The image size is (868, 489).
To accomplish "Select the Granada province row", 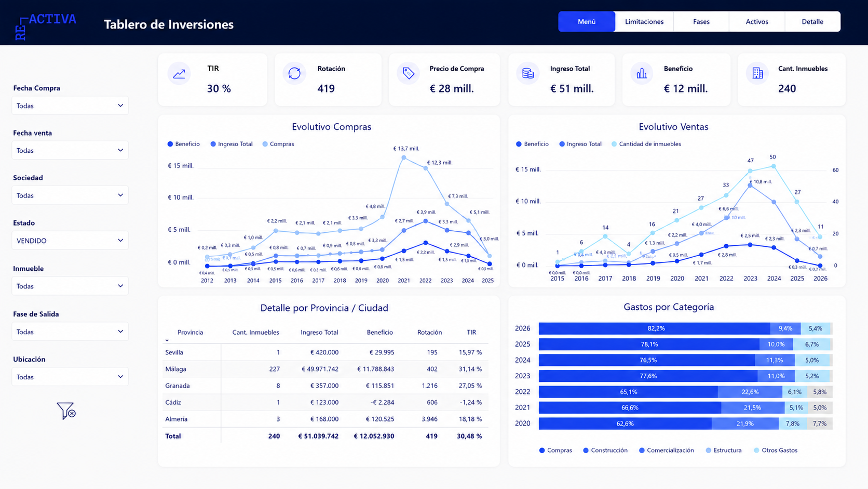I will click(x=324, y=386).
